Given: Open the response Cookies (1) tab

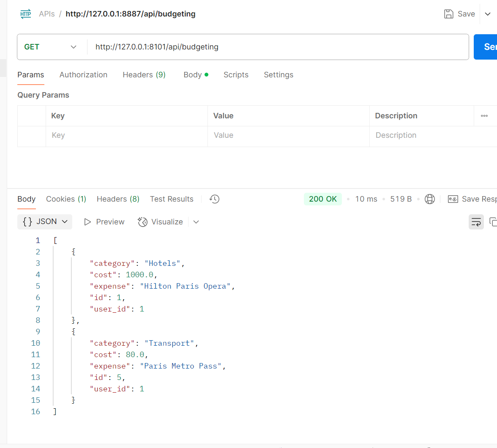Looking at the screenshot, I should [66, 199].
